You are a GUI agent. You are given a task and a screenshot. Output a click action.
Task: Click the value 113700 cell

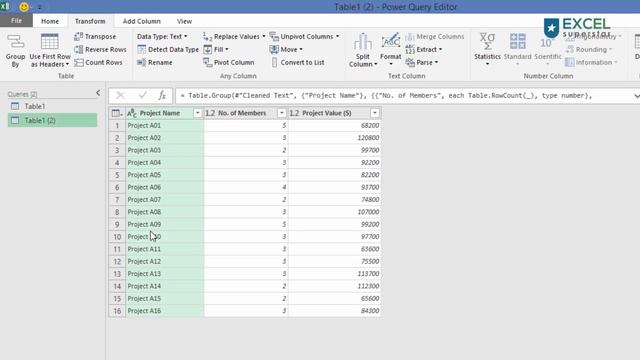[335, 274]
